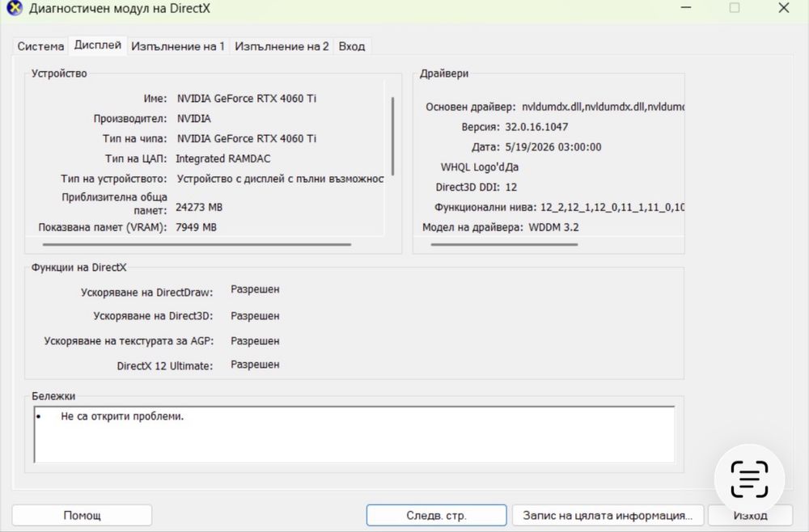Click Запис на цялата информация button

(608, 515)
